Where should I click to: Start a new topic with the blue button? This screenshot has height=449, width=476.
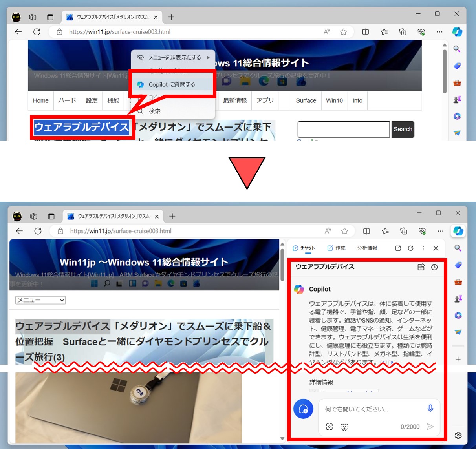pyautogui.click(x=303, y=409)
